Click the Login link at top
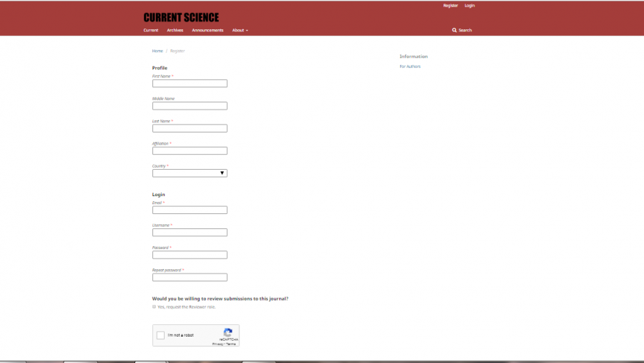Image resolution: width=644 pixels, height=363 pixels. (x=469, y=6)
